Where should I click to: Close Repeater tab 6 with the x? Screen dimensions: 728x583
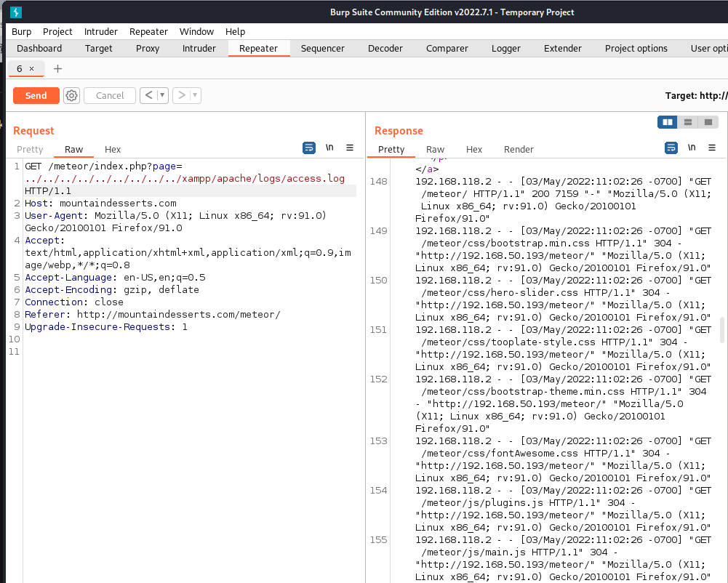31,69
